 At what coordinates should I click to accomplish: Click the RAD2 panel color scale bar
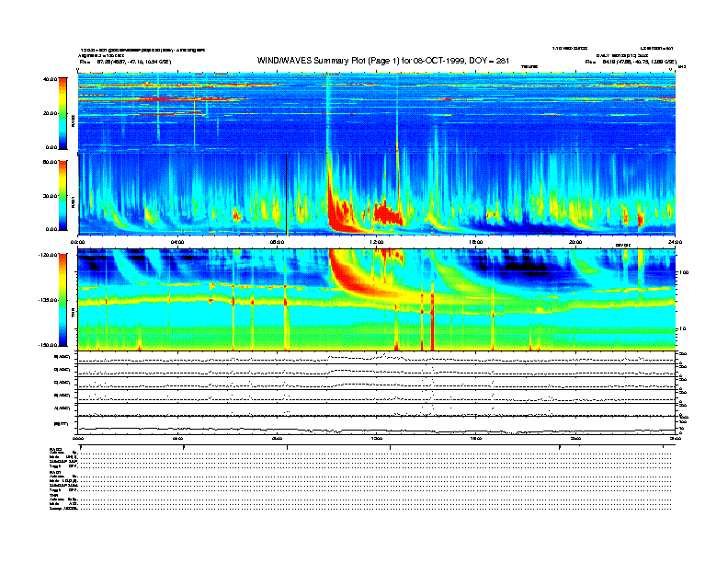[x=63, y=113]
